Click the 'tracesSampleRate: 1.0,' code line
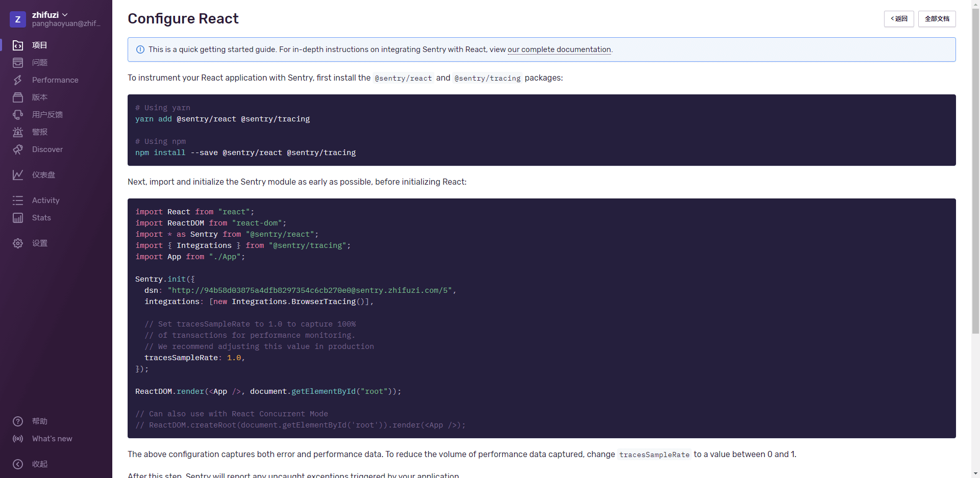 point(194,358)
